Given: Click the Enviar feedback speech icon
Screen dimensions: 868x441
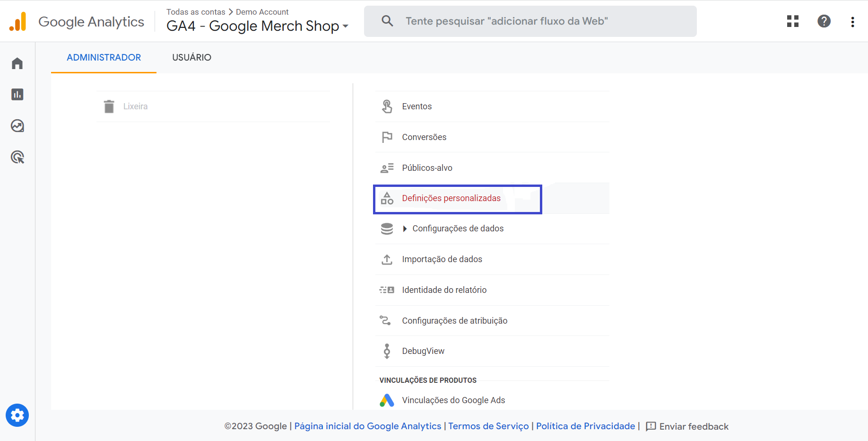Looking at the screenshot, I should [651, 426].
